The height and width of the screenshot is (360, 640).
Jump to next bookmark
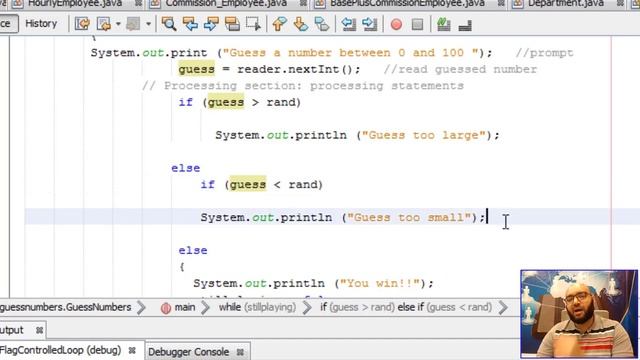(300, 24)
